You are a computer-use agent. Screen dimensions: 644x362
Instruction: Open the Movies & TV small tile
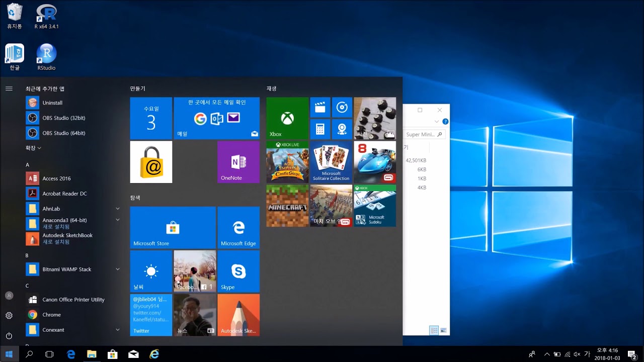click(x=320, y=107)
